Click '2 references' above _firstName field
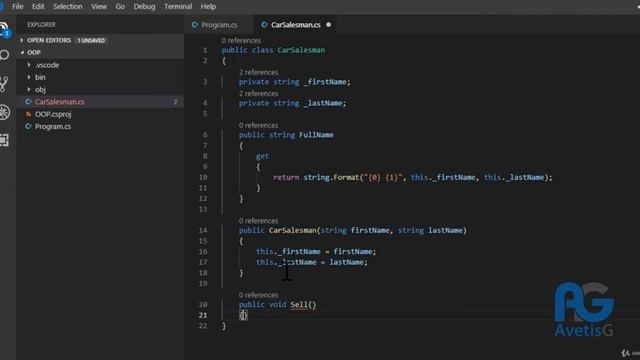 258,72
